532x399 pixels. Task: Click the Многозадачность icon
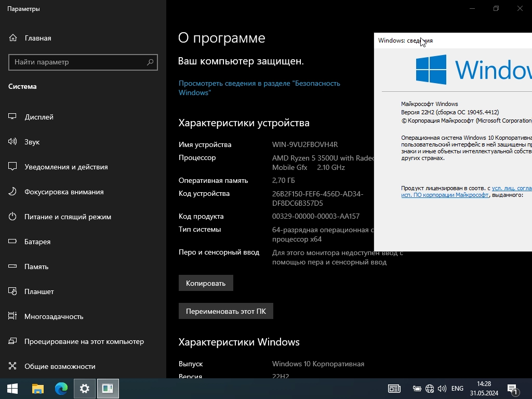point(12,316)
